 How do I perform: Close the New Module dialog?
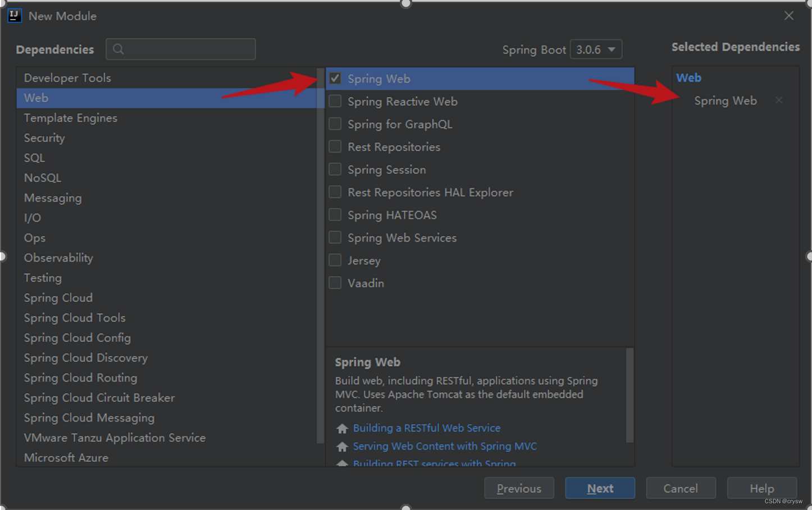pos(789,16)
